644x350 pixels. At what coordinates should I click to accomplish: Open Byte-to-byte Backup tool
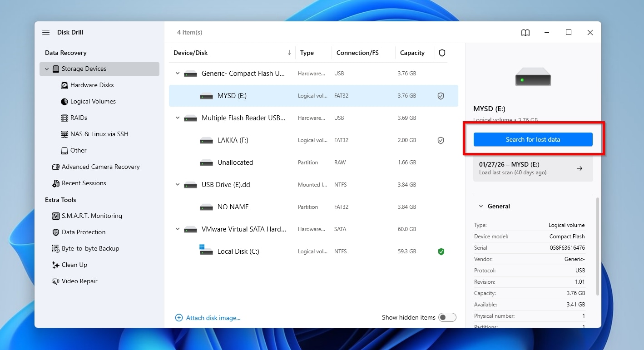coord(90,249)
